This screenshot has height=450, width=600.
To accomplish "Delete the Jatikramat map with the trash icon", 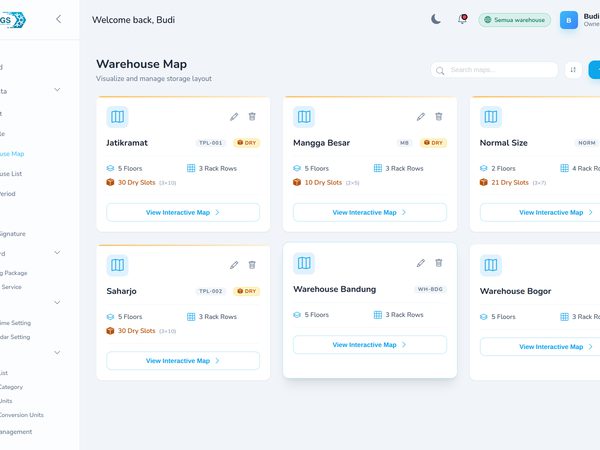I will point(252,117).
